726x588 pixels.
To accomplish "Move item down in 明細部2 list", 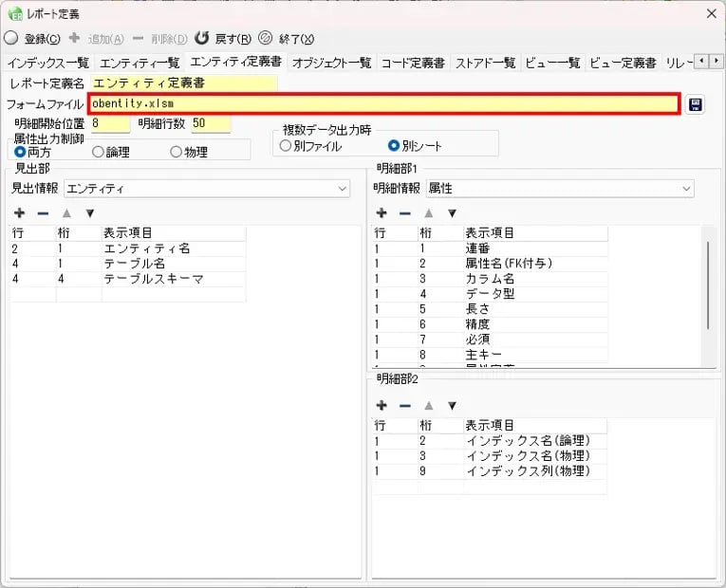I will tap(453, 405).
